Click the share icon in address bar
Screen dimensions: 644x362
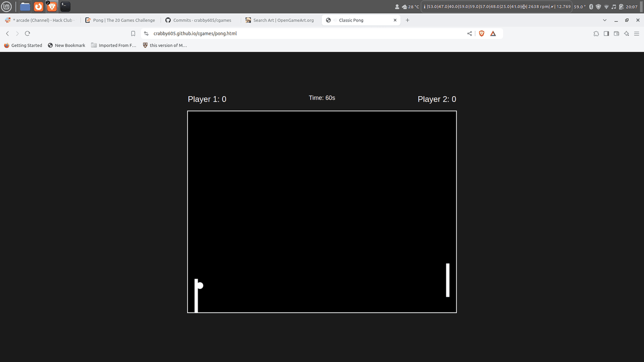(469, 34)
